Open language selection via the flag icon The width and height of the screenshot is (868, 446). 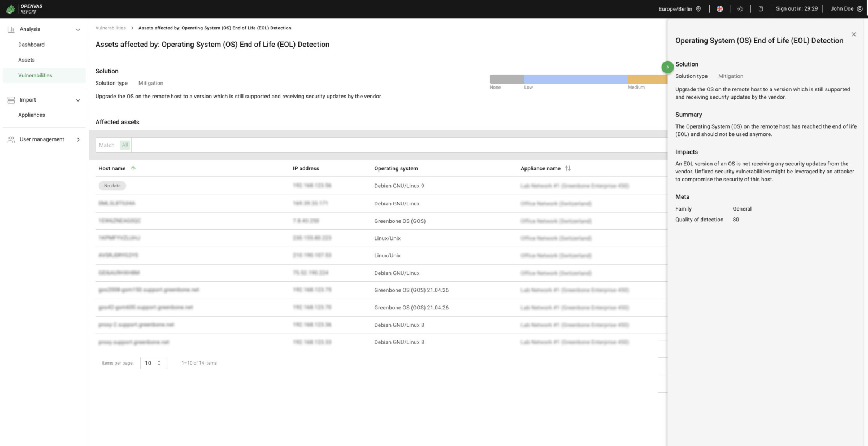(x=719, y=8)
